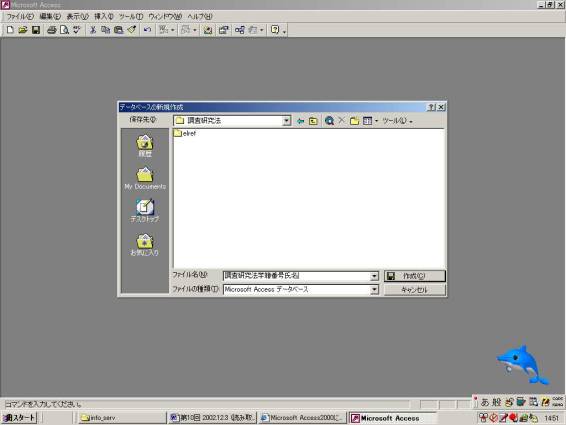Image resolution: width=566 pixels, height=425 pixels.
Task: Create a new folder using dialog toolbar icon
Action: point(354,121)
